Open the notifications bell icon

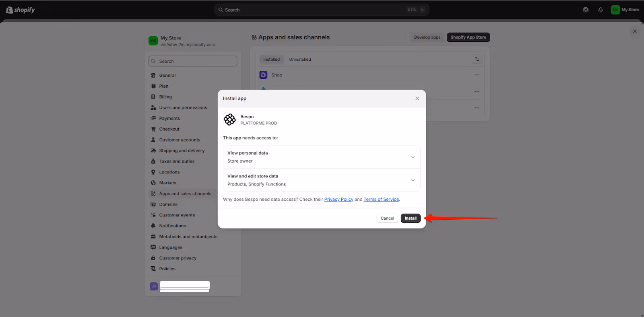click(601, 10)
